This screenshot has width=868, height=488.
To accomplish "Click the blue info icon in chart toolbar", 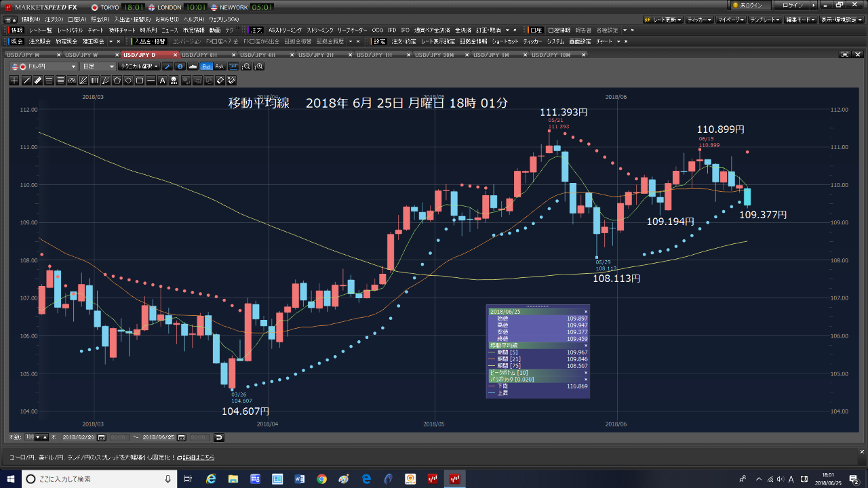I will tap(180, 66).
